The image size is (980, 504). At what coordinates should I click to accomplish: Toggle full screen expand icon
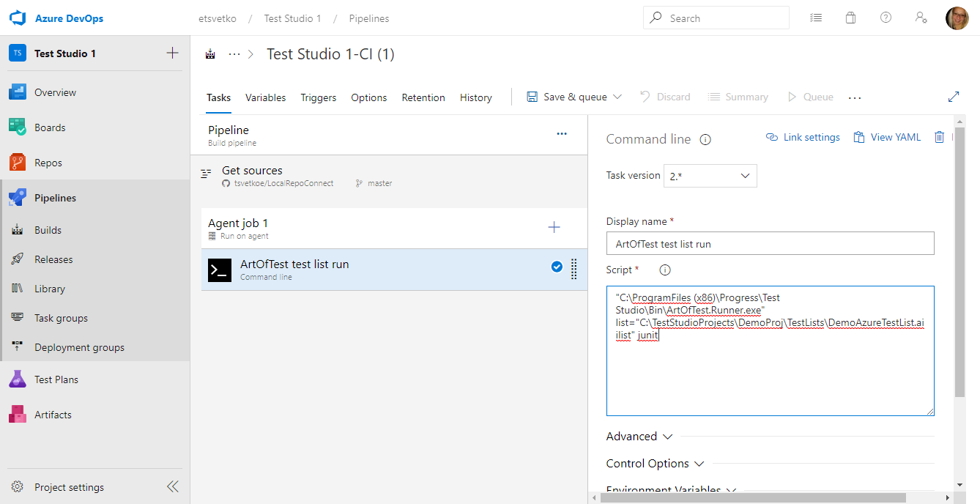pyautogui.click(x=954, y=97)
